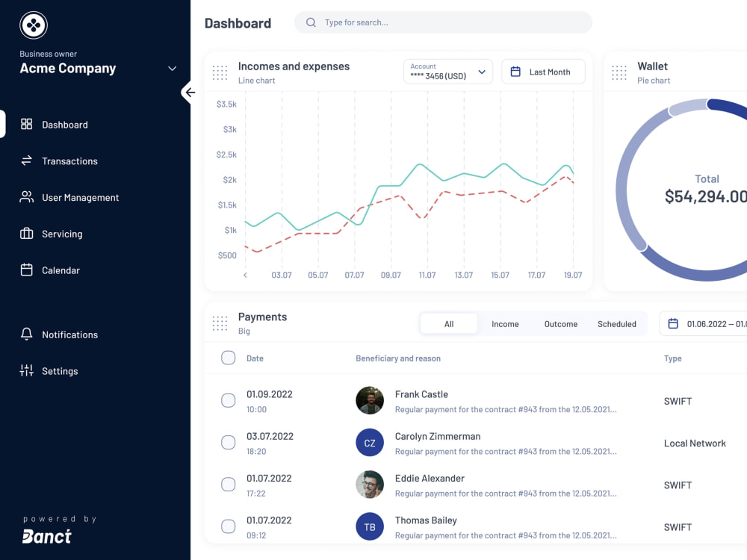Click the Business owner label
This screenshot has width=747, height=560.
click(x=48, y=54)
